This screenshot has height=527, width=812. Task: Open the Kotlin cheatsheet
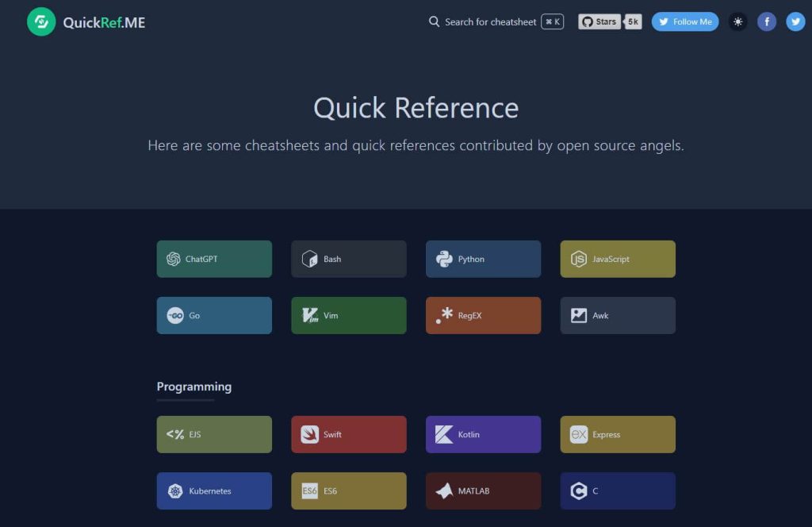tap(483, 434)
